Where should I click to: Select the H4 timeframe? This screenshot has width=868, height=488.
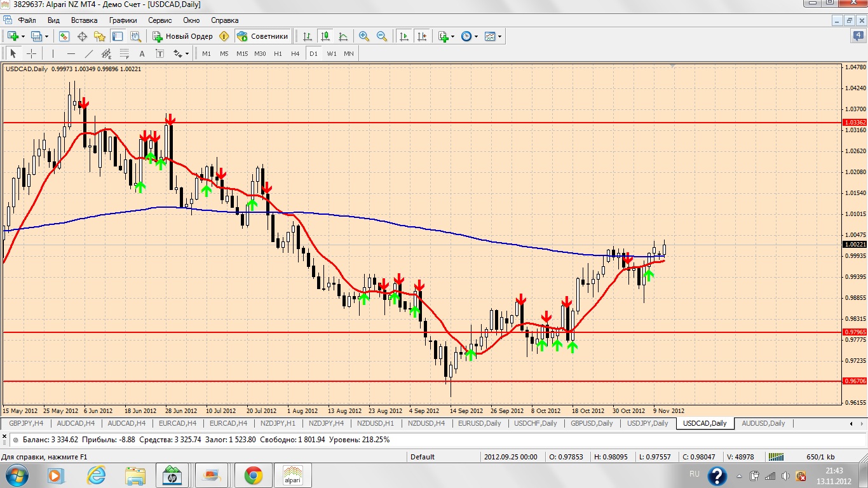click(295, 54)
